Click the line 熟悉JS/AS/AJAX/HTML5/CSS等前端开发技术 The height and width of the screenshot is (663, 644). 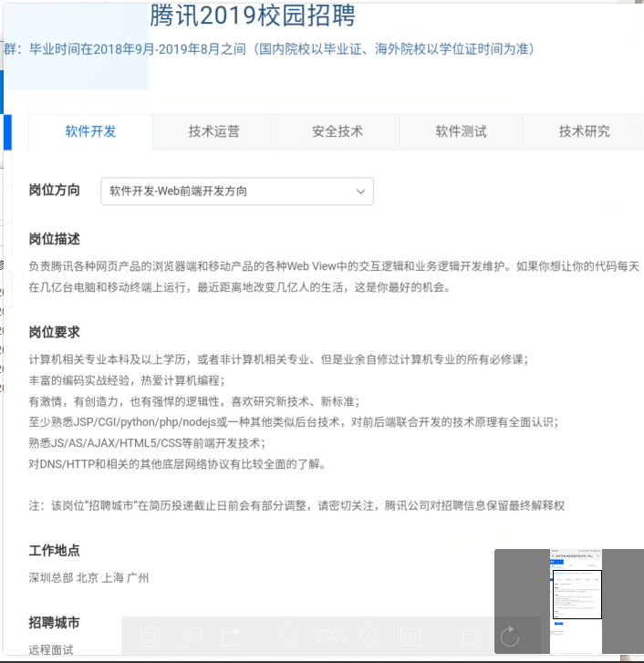(x=147, y=443)
